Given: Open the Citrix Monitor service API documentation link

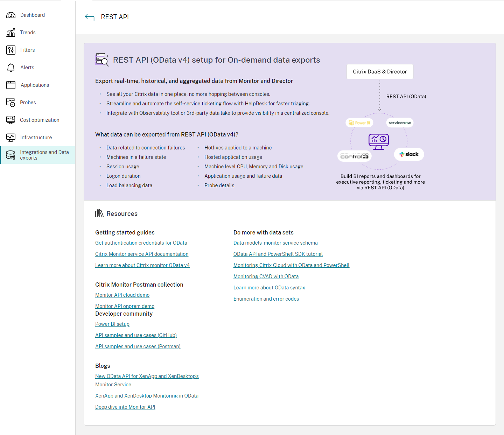Looking at the screenshot, I should tap(142, 254).
